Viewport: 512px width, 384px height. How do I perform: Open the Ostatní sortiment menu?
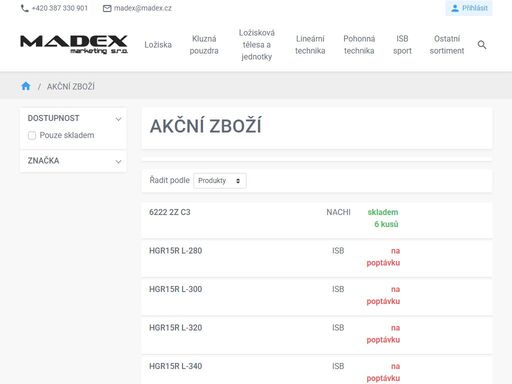click(x=447, y=45)
